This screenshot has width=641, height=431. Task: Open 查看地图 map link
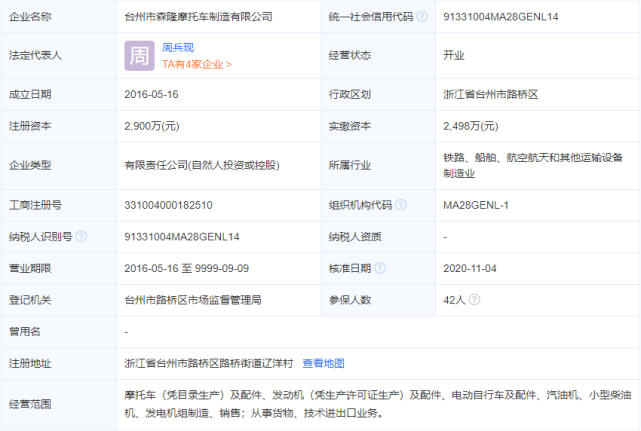click(x=323, y=363)
